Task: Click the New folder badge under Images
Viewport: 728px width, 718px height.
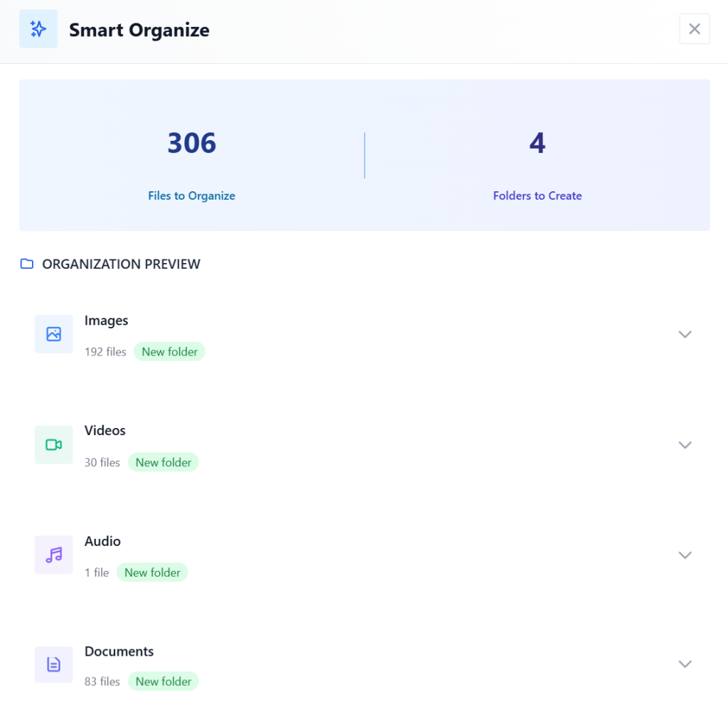Action: tap(169, 352)
